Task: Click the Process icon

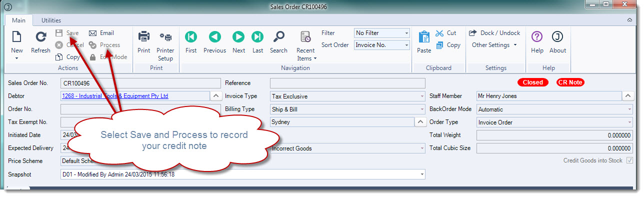Action: tap(93, 45)
